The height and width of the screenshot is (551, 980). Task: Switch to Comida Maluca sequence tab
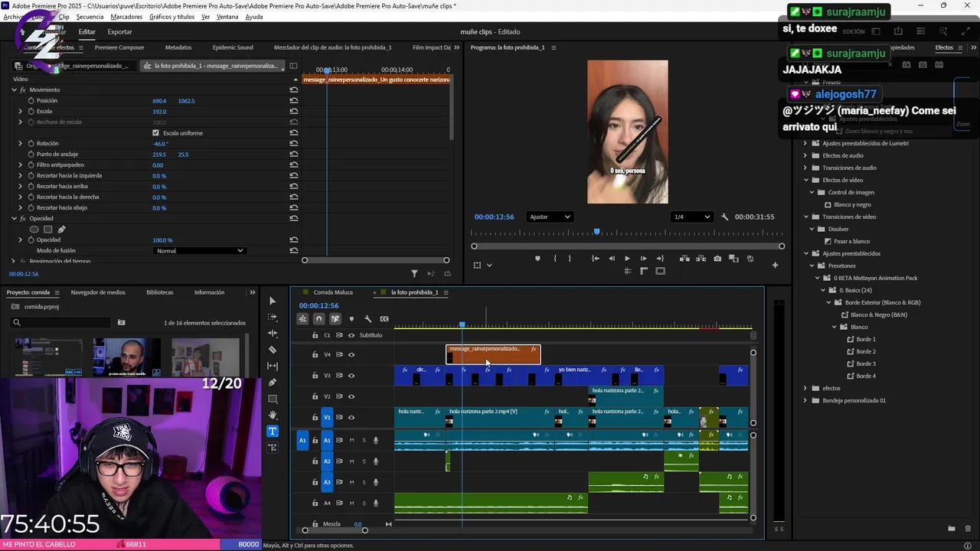pos(333,292)
